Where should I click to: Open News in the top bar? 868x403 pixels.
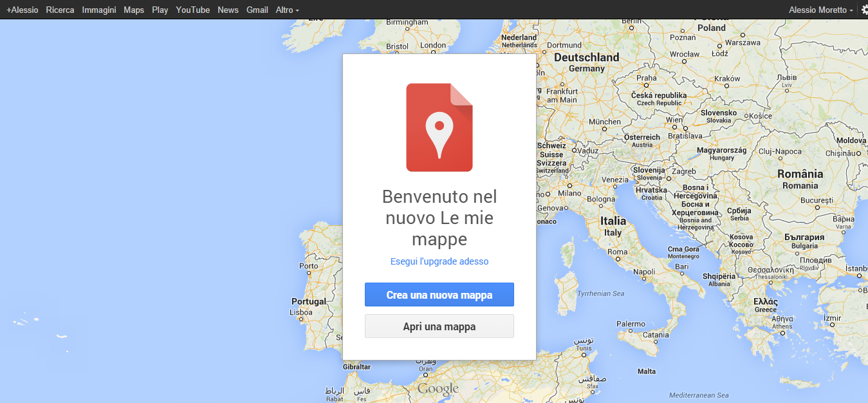(x=228, y=10)
